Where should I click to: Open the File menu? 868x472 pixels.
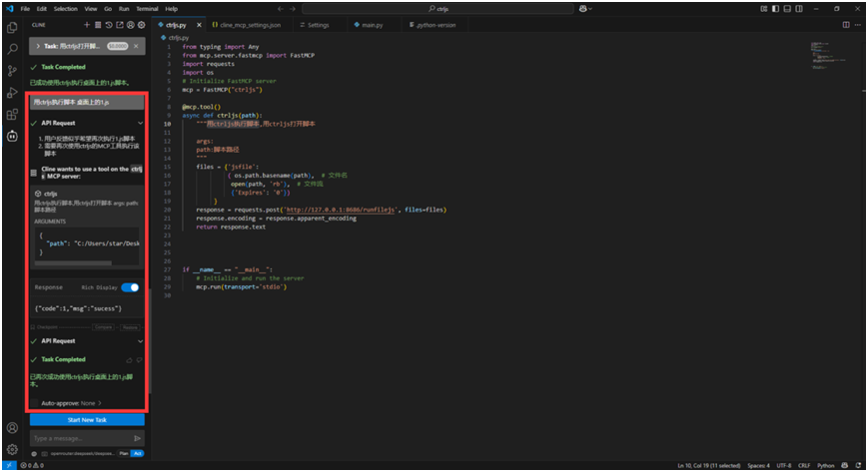click(x=25, y=9)
